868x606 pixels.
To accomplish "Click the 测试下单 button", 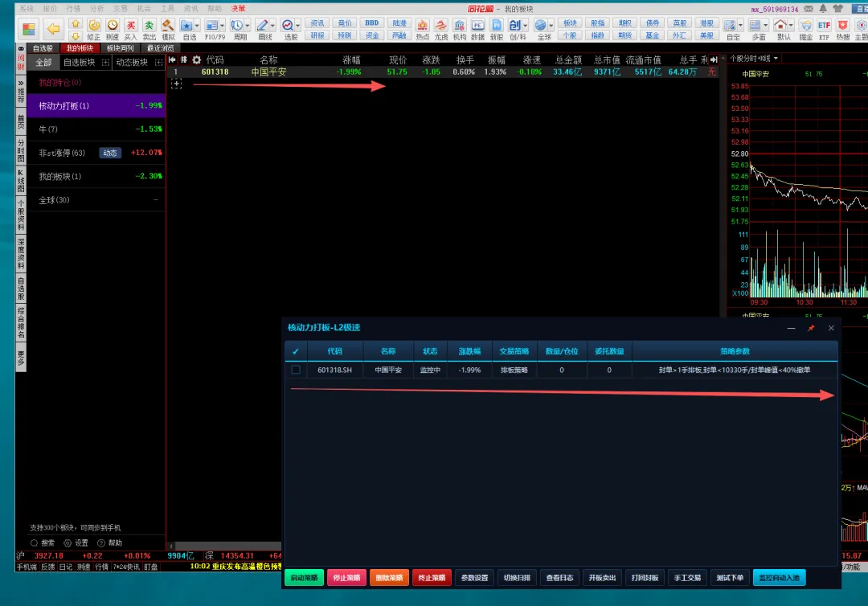I will (x=730, y=578).
